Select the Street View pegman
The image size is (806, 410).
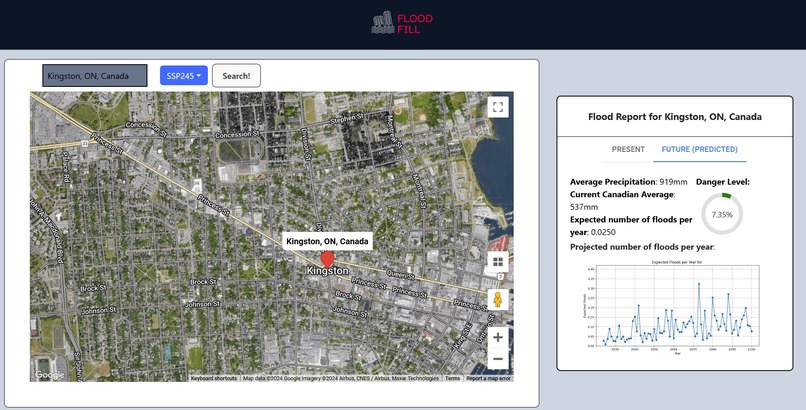point(498,300)
